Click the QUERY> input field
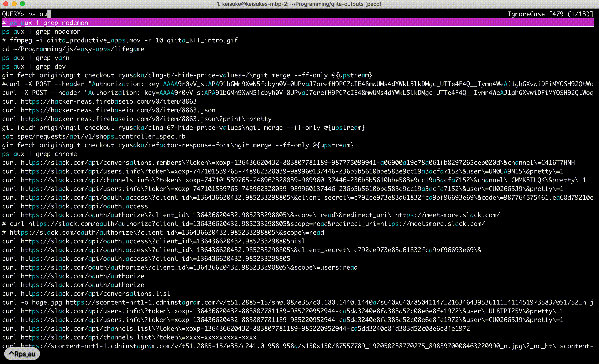Image resolution: width=599 pixels, height=364 pixels. [x=39, y=14]
